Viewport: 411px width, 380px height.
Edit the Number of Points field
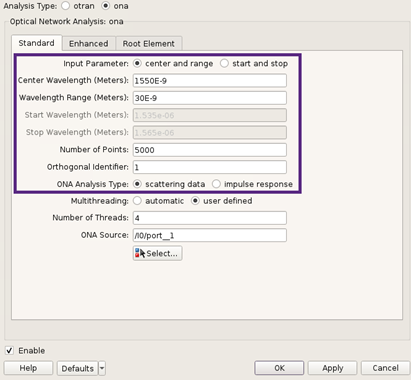click(x=210, y=150)
